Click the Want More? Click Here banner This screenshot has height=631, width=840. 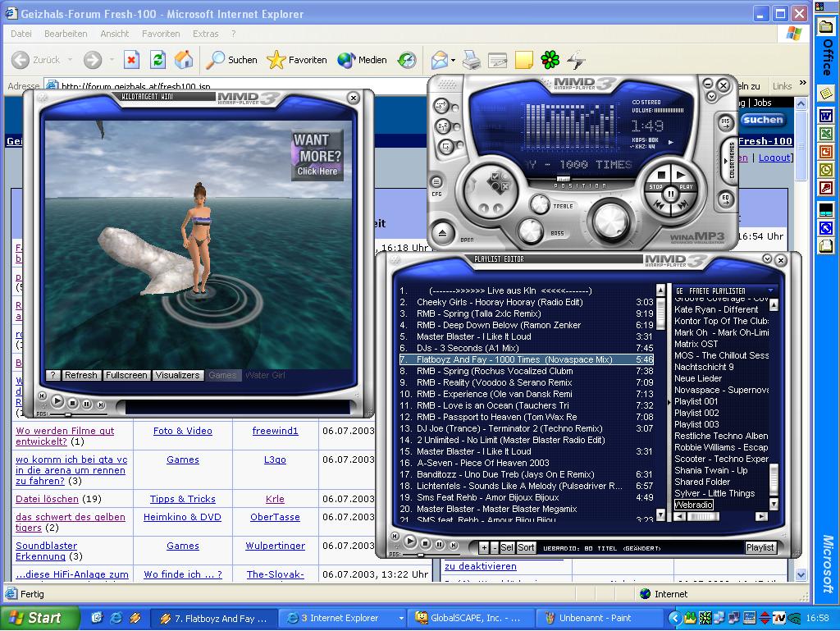[x=317, y=155]
